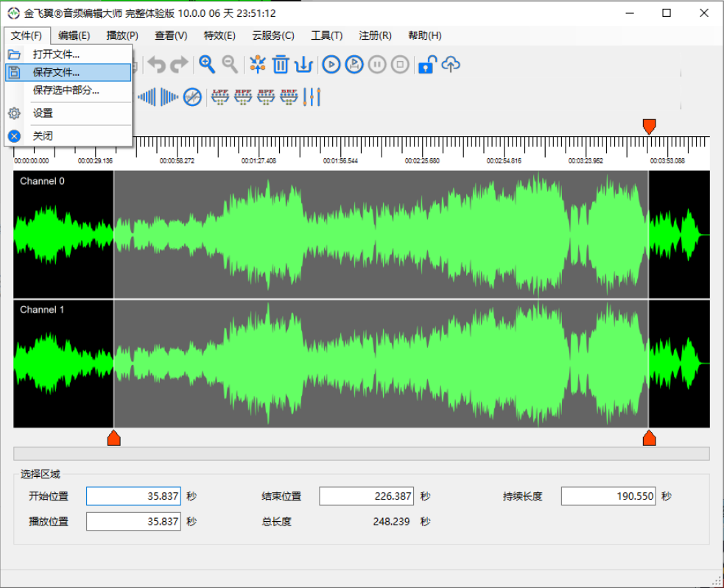Select 保存文件... in the File menu
Screen dimensions: 724x588
56,72
